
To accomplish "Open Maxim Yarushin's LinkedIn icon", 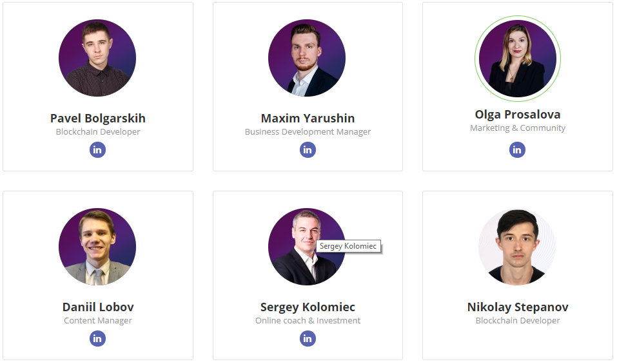I will [308, 149].
